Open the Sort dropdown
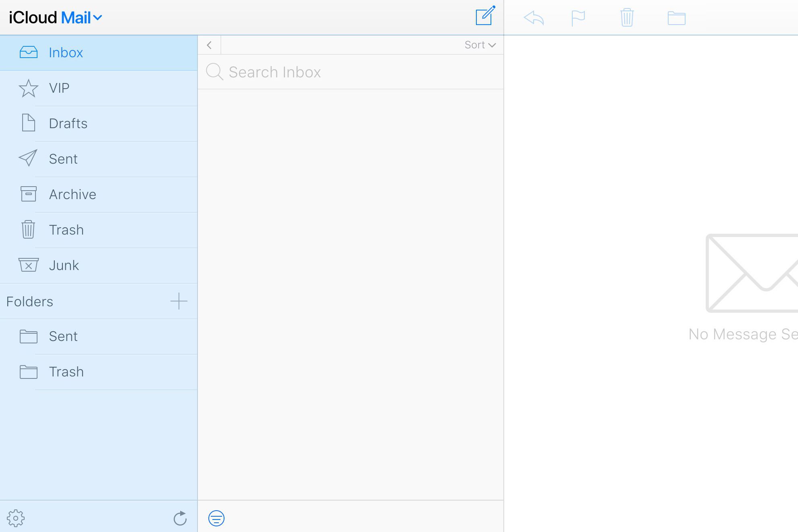The image size is (798, 532). (x=480, y=45)
